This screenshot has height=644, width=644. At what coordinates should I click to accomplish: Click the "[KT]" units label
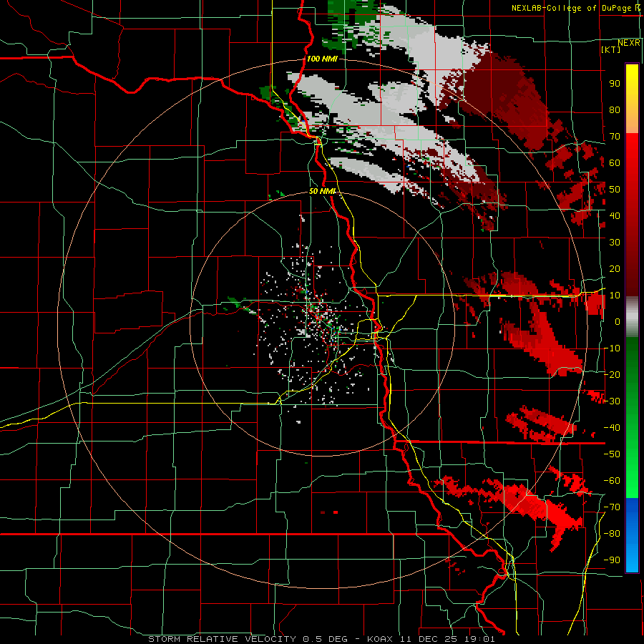611,49
